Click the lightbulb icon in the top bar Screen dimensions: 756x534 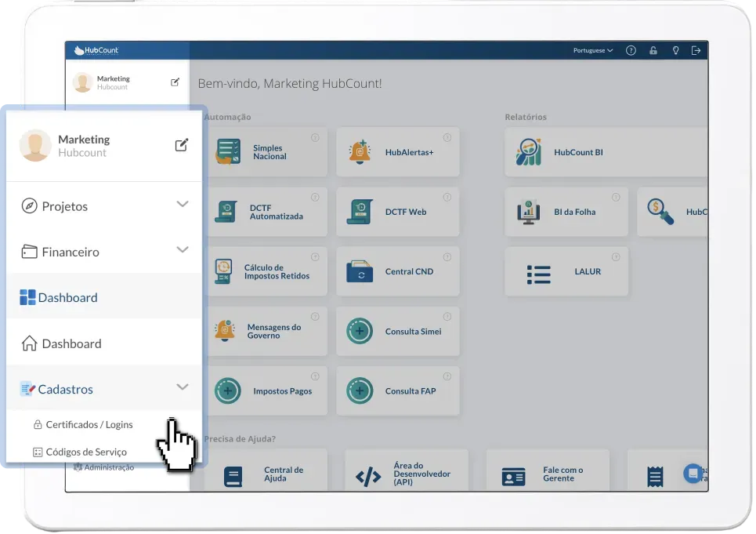pos(675,50)
